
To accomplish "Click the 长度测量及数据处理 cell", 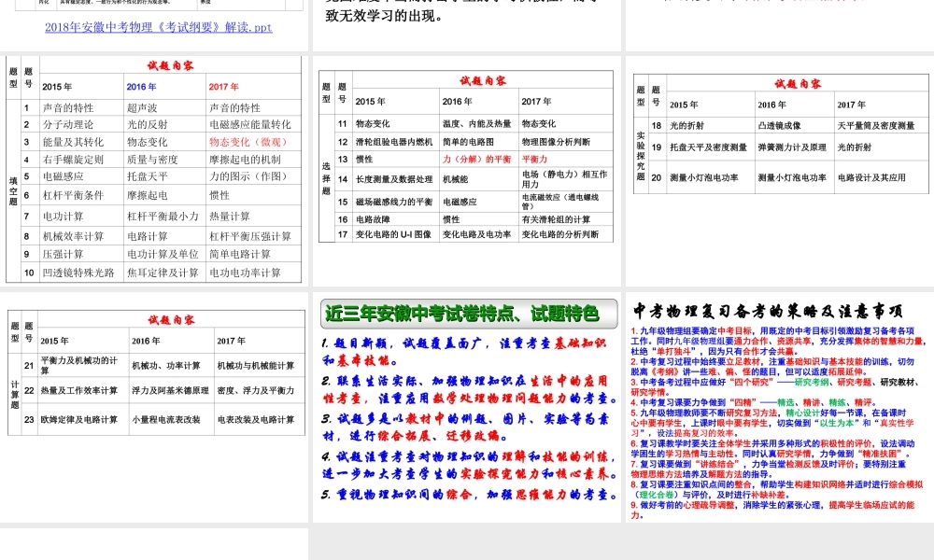I will pyautogui.click(x=394, y=179).
